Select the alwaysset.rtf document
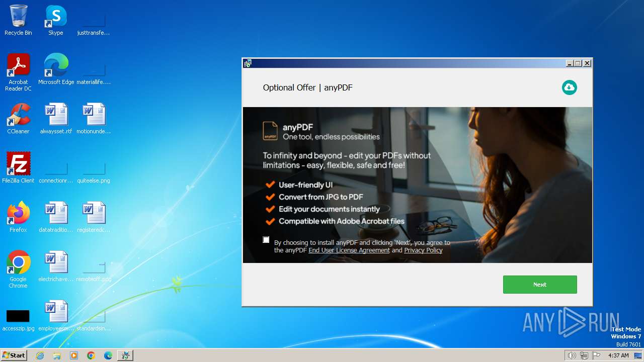 point(55,119)
